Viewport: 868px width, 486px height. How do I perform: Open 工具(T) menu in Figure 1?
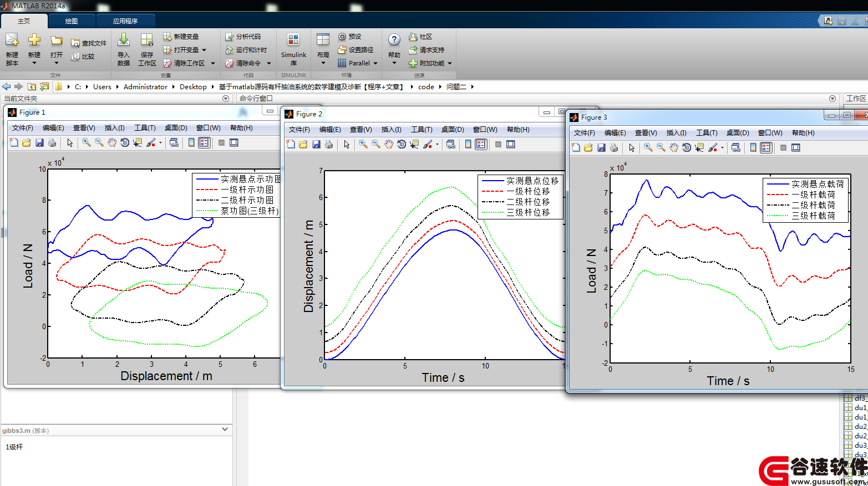(145, 128)
